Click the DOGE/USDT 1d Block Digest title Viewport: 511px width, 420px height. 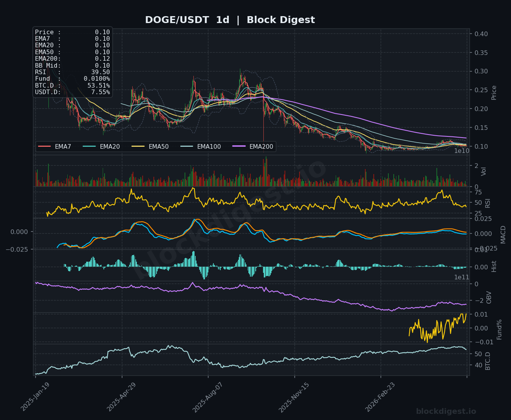pos(230,20)
